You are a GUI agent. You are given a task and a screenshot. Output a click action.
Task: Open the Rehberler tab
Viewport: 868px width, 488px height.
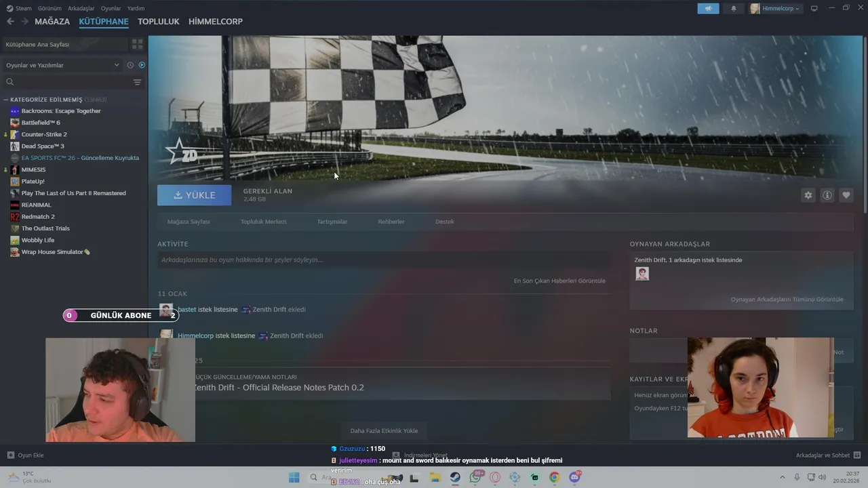[x=391, y=222]
